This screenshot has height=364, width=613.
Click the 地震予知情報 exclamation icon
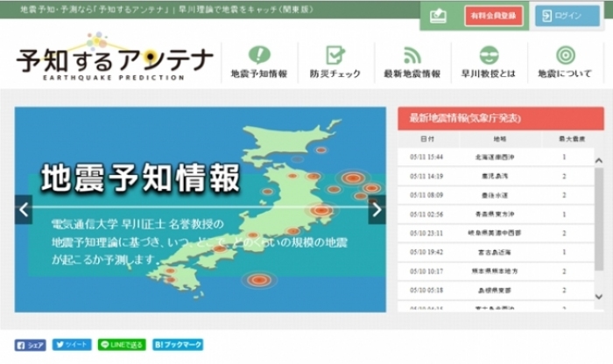tap(259, 54)
